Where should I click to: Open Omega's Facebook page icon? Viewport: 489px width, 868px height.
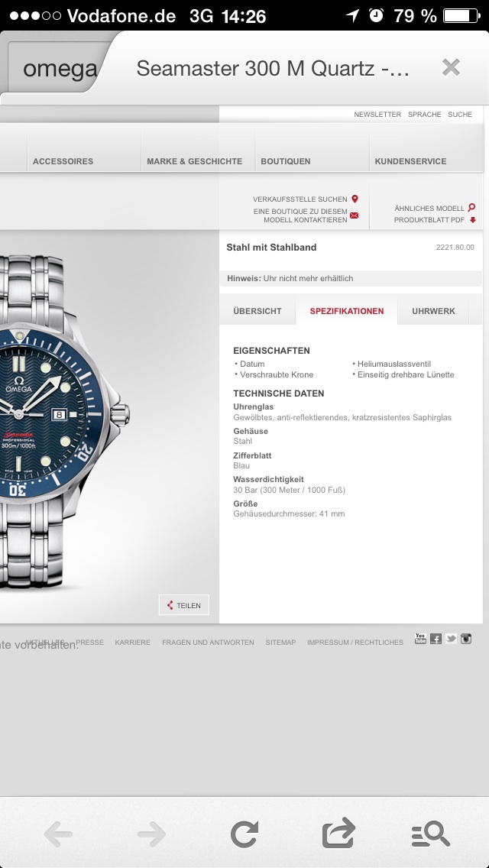pos(436,639)
